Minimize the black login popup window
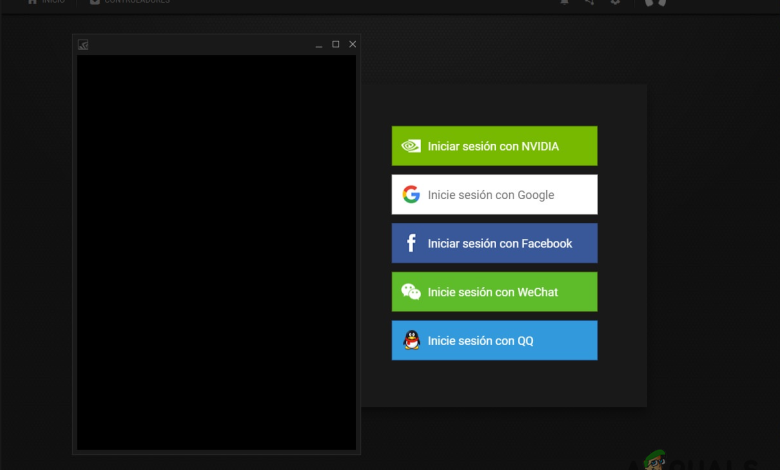Screen dimensions: 780x470 319,45
